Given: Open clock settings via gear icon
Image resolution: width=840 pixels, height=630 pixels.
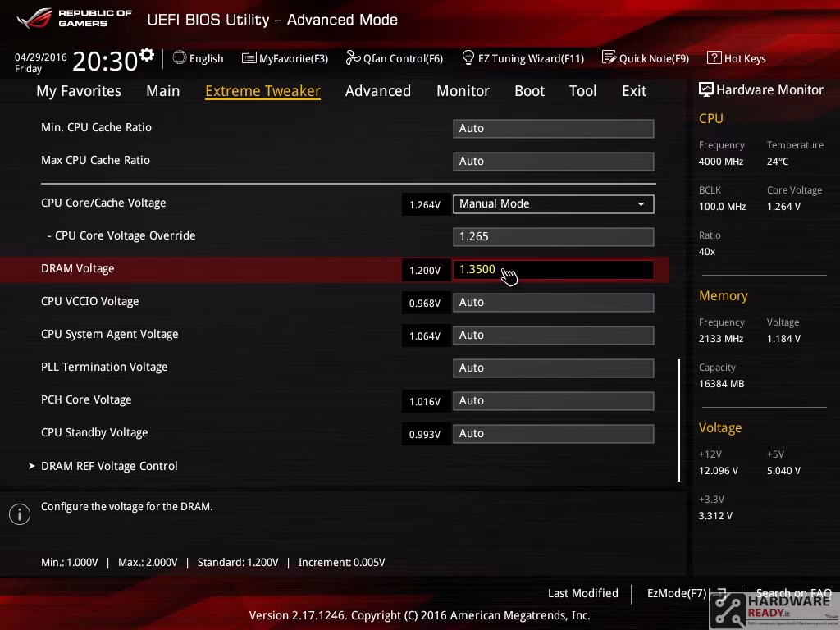Looking at the screenshot, I should pos(147,54).
